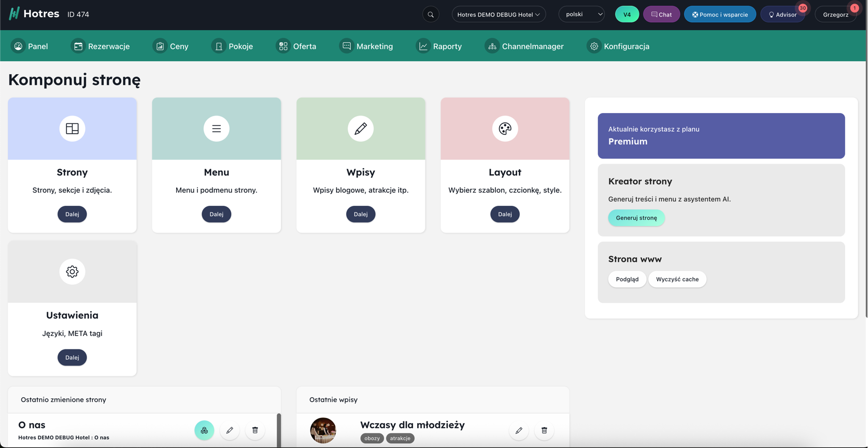Open the polski language dropdown
The width and height of the screenshot is (868, 448).
pyautogui.click(x=582, y=15)
